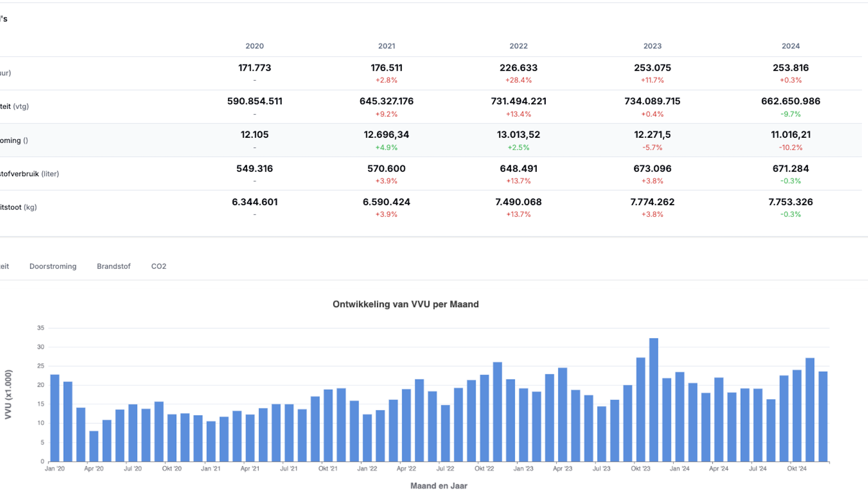
Task: Click chart title Ontwikkeling van VVU per Maand
Action: [405, 304]
